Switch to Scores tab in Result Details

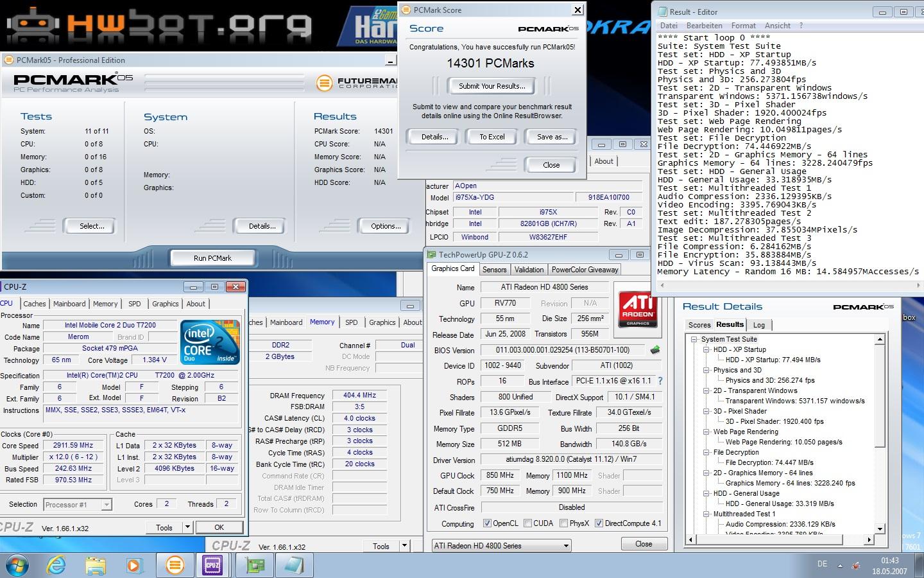(x=699, y=325)
